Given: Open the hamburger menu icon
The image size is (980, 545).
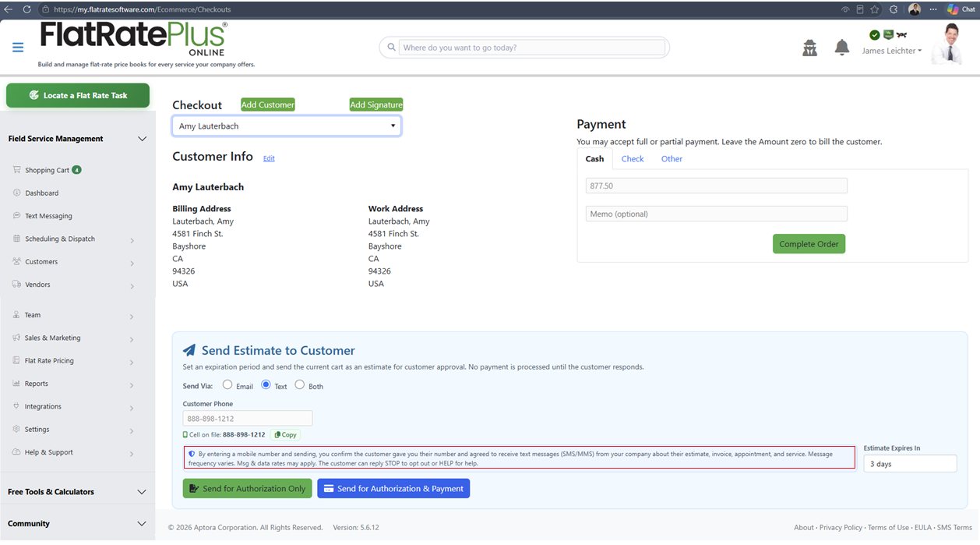Looking at the screenshot, I should pyautogui.click(x=18, y=48).
